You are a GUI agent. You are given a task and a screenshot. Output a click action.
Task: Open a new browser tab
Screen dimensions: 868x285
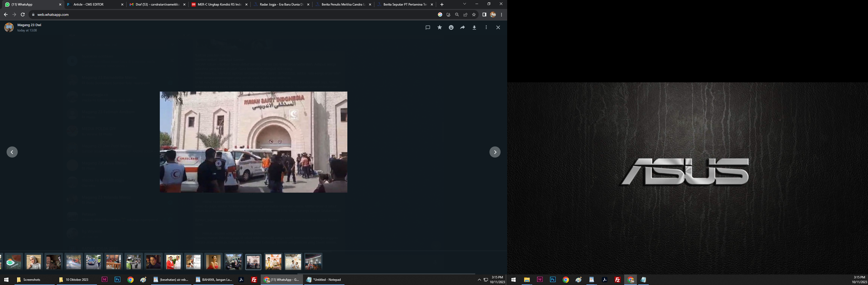click(x=442, y=5)
